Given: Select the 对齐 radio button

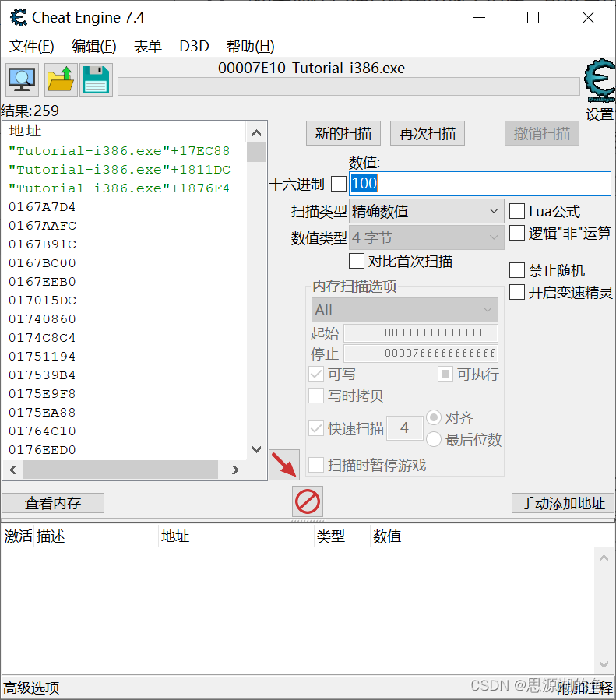Looking at the screenshot, I should click(x=434, y=418).
